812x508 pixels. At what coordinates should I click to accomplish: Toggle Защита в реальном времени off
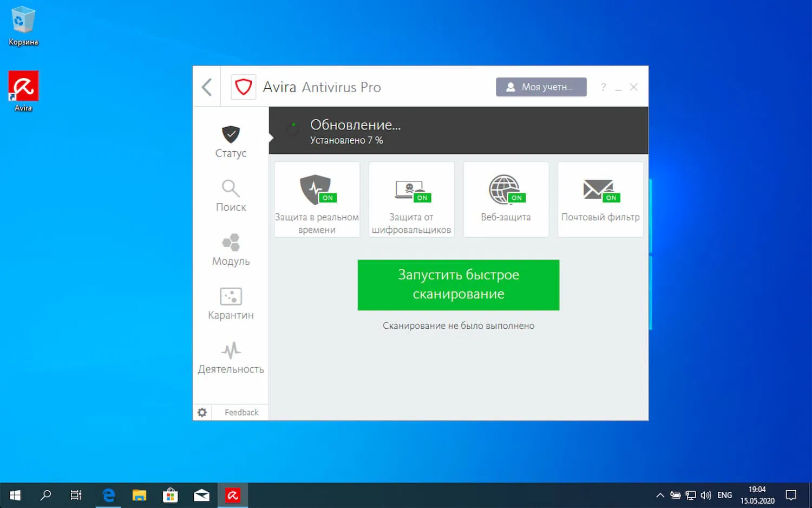tap(328, 198)
